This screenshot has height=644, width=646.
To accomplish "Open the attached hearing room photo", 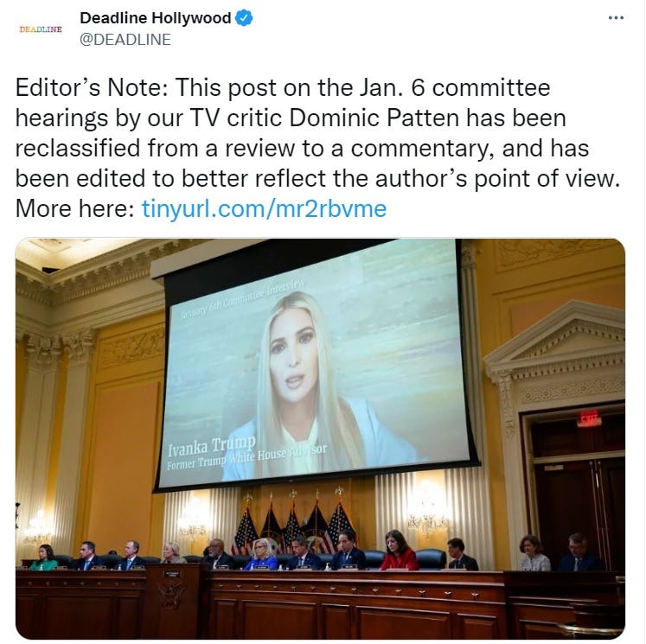I will point(320,439).
